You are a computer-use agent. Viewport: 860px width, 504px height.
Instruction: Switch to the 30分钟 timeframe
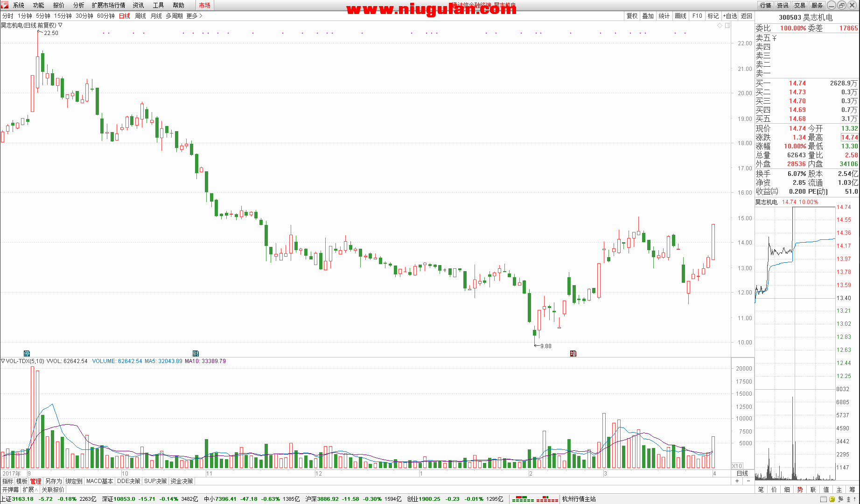84,16
